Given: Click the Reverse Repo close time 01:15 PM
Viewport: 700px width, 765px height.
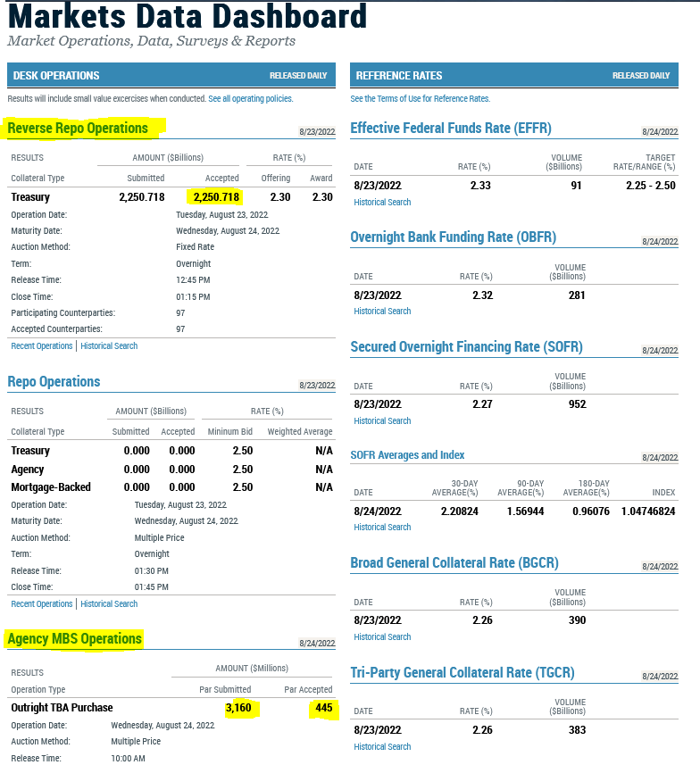Looking at the screenshot, I should point(193,296).
